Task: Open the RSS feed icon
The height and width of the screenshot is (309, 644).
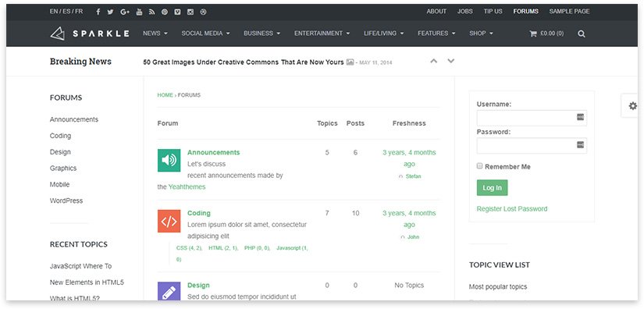Action: coord(151,12)
